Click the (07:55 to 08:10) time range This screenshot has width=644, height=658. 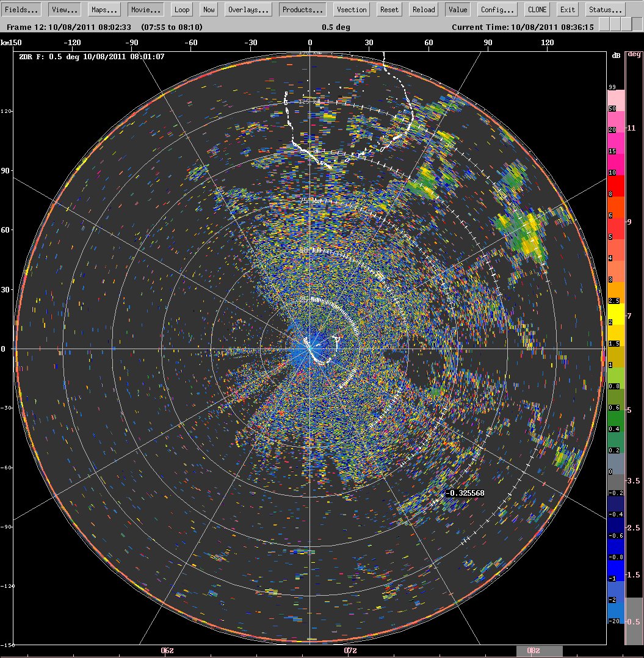click(x=172, y=27)
